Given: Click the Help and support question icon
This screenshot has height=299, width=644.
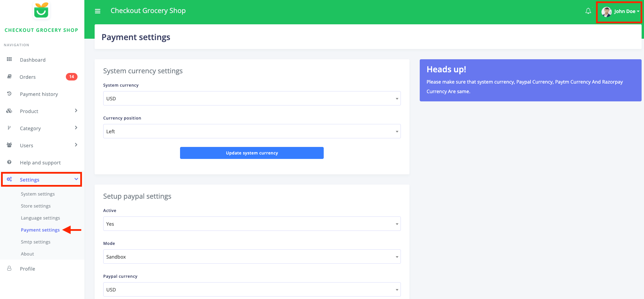Looking at the screenshot, I should pos(9,162).
